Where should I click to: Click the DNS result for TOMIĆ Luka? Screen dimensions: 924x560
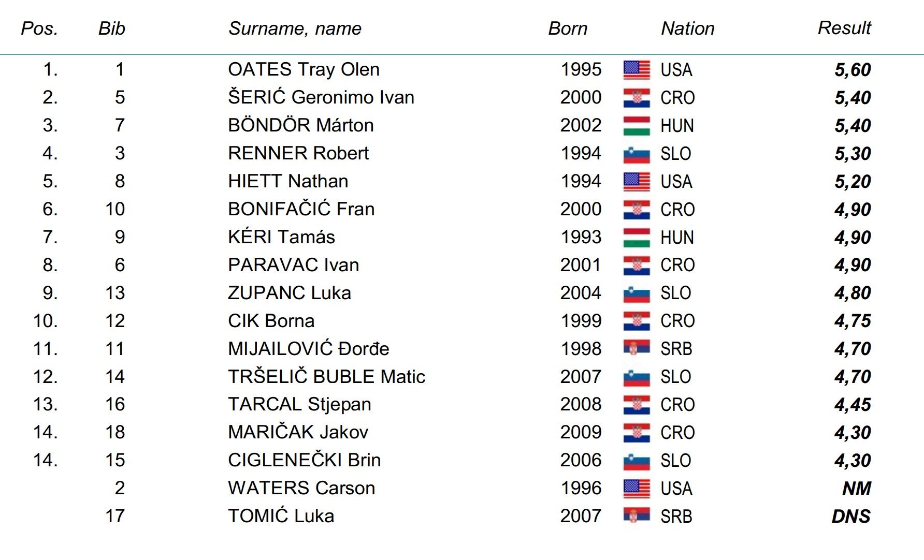tap(850, 517)
